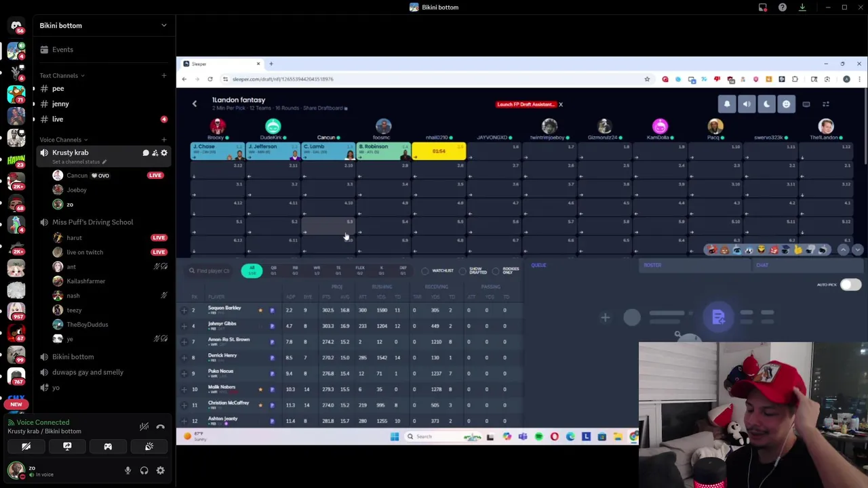Set a channel status for Krusty krab
868x488 pixels.
coord(78,162)
